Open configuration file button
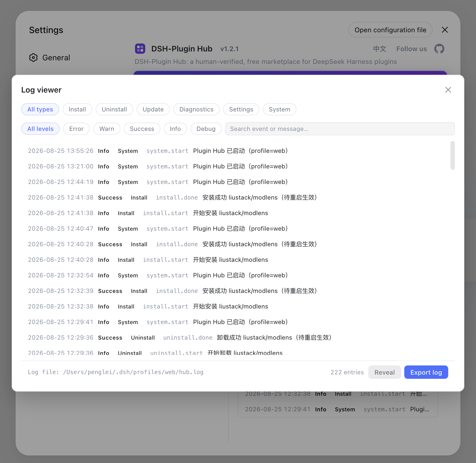 [390, 30]
